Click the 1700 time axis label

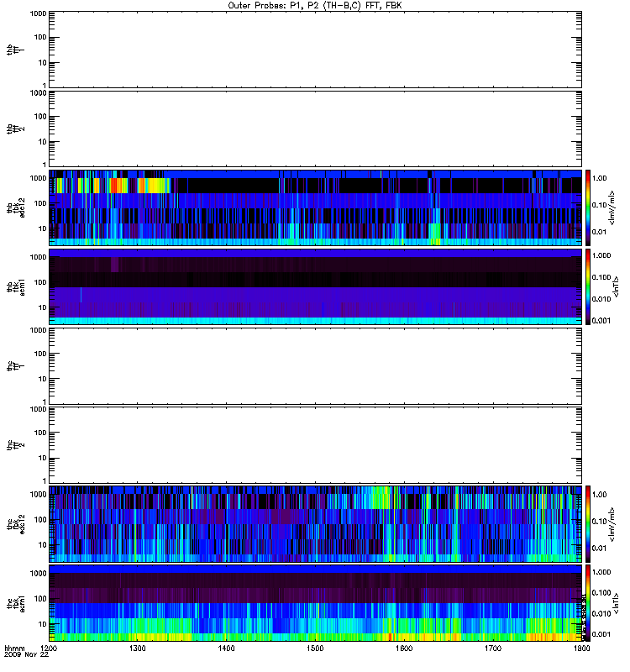[493, 648]
